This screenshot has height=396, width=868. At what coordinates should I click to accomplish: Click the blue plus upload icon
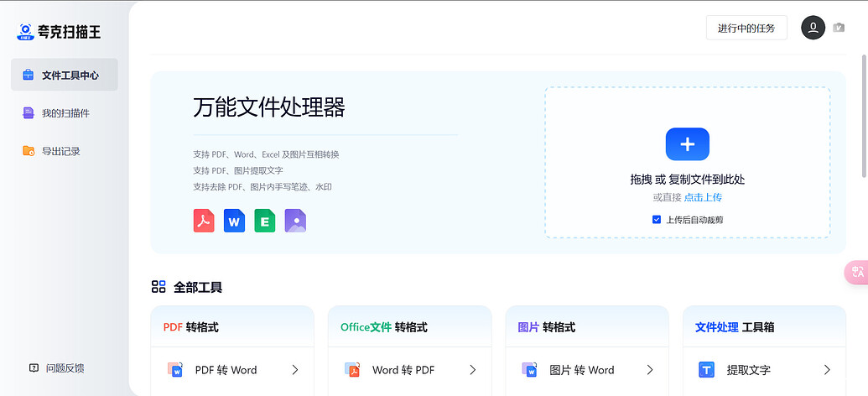[687, 144]
